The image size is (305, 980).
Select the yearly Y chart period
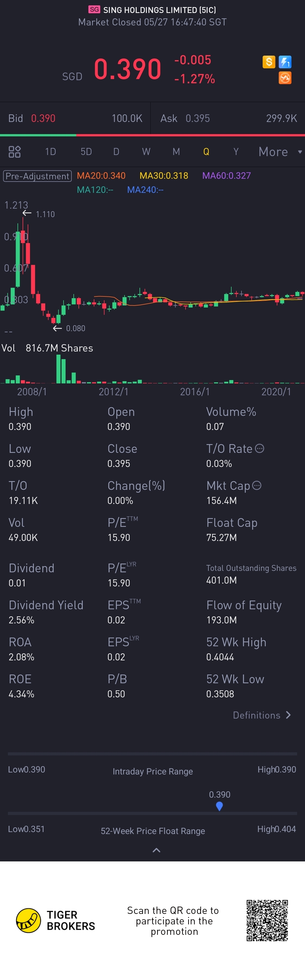236,152
